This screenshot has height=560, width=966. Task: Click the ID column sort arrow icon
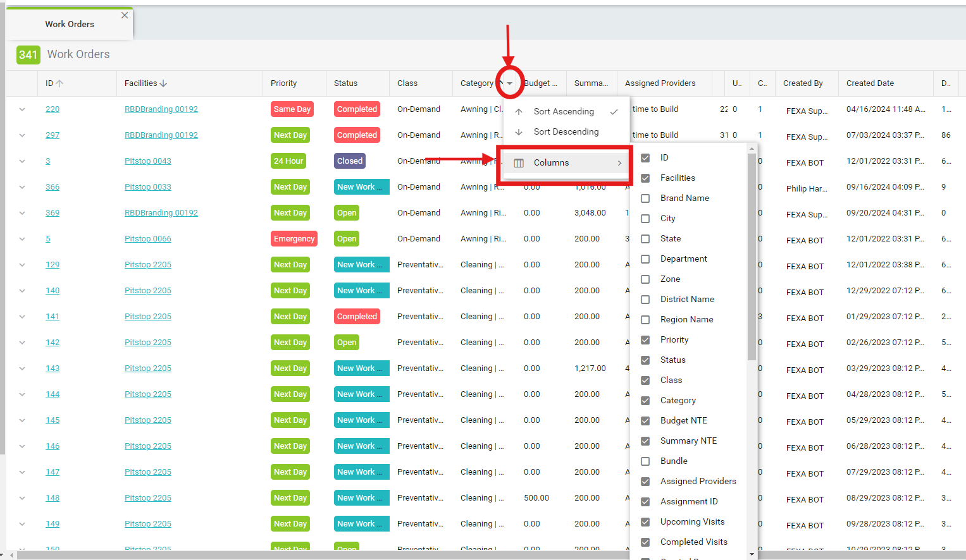(x=59, y=83)
